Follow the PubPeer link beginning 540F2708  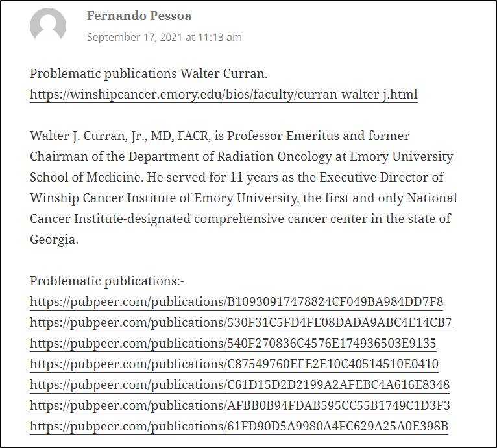(x=233, y=344)
